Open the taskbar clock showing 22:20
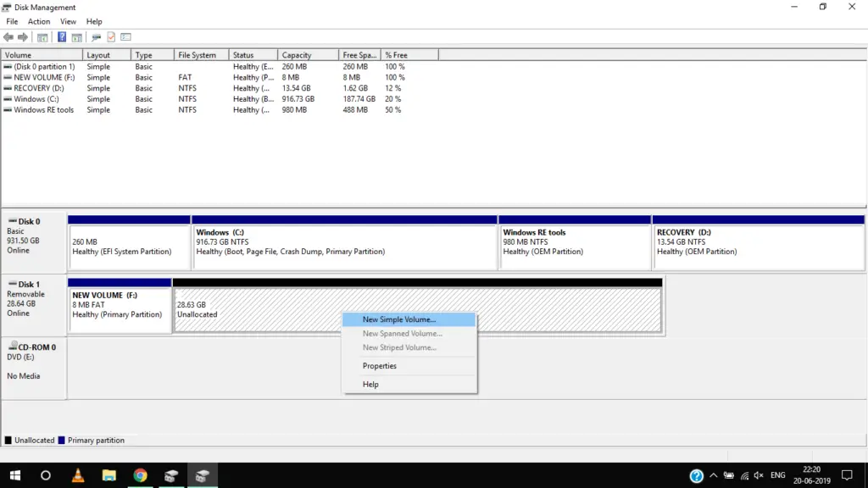 pos(811,475)
